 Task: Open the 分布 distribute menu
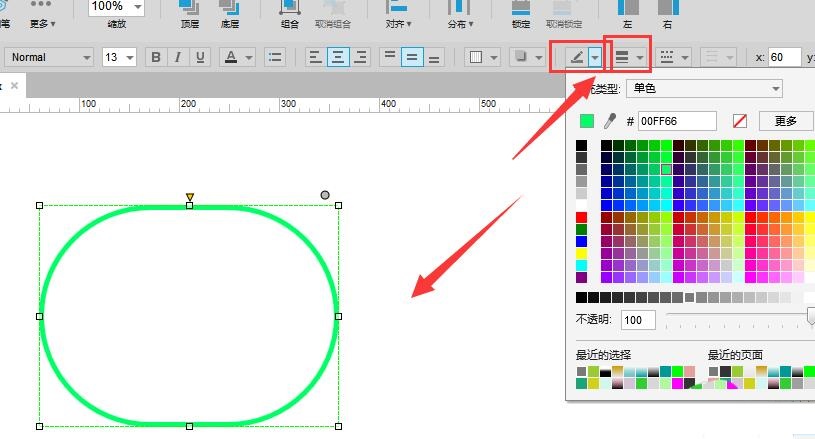(459, 12)
